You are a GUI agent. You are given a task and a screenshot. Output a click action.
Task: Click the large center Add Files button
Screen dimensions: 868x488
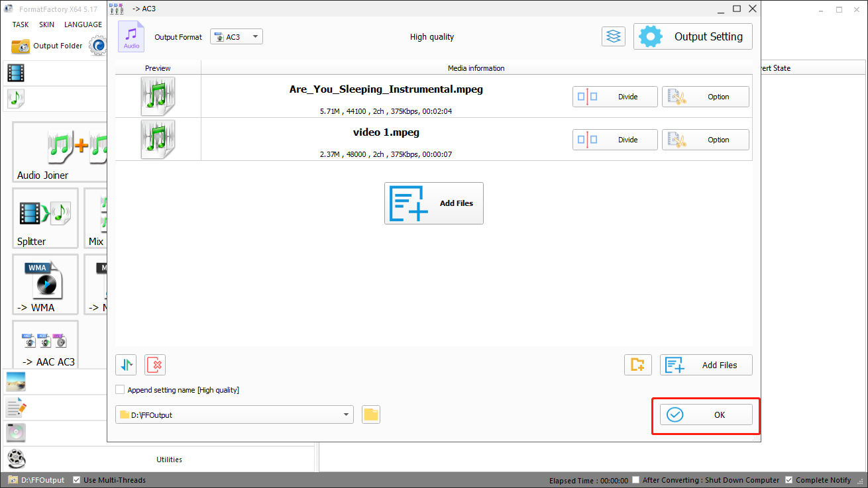[x=434, y=203]
